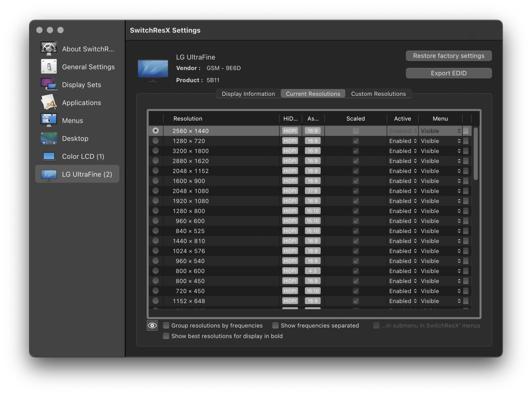Toggle Scaled checkbox for 2048 × 1152

click(x=356, y=171)
